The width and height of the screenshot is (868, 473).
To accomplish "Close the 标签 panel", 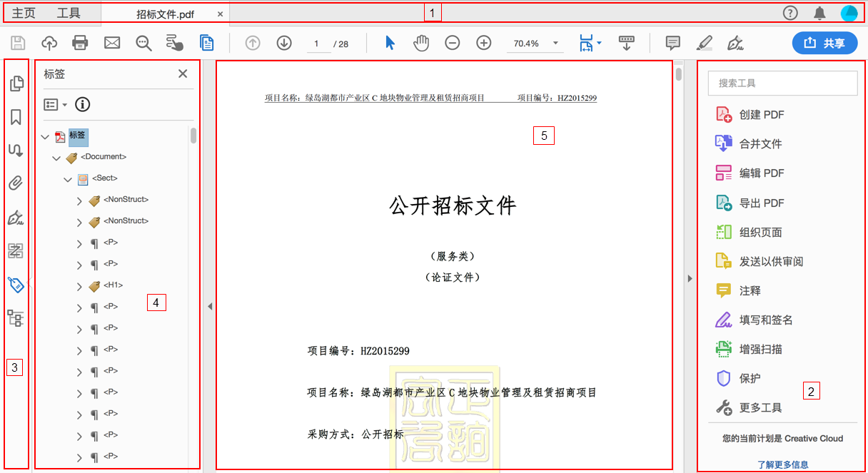I will [183, 73].
